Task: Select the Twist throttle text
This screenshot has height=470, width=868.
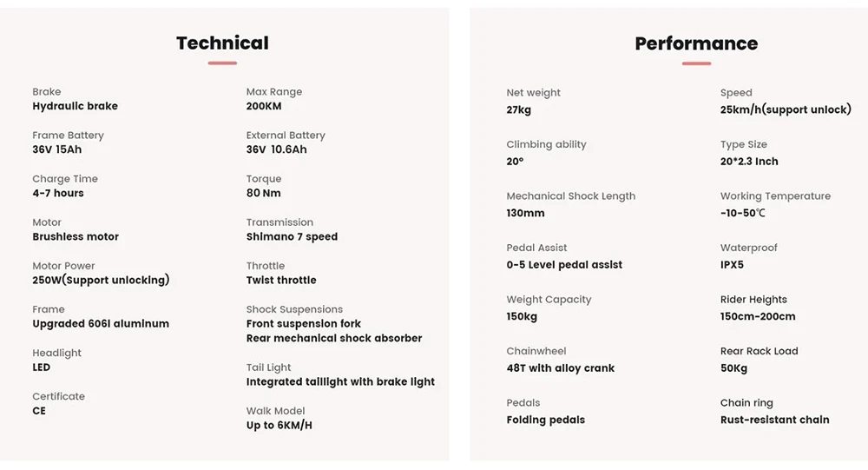Action: pyautogui.click(x=281, y=280)
